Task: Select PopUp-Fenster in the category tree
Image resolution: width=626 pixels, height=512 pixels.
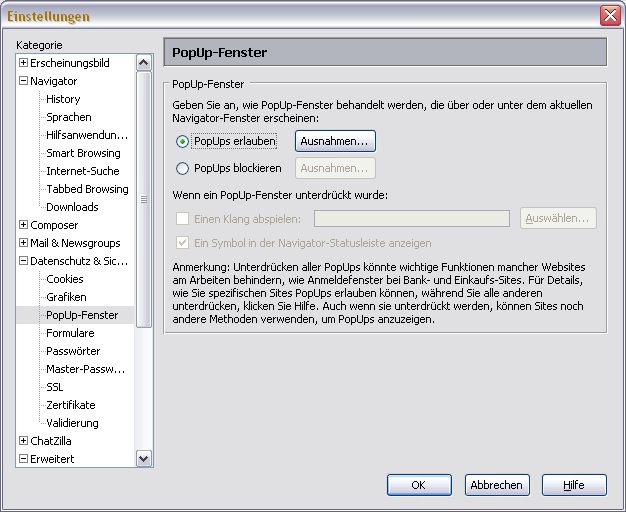Action: 82,315
